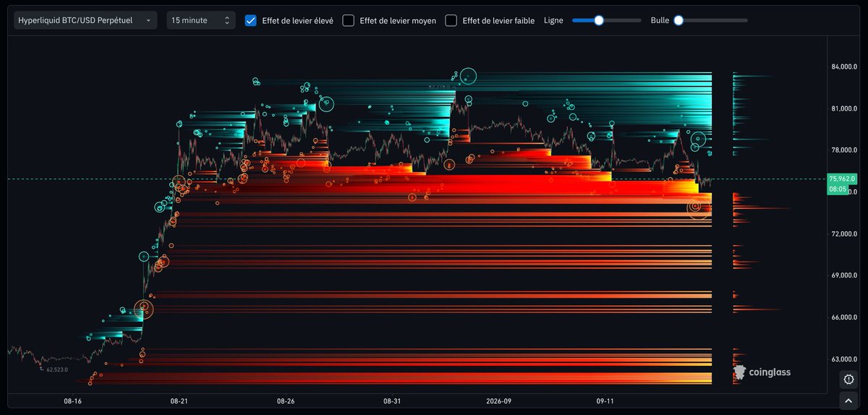Enable the Effet de levier faible checkbox
This screenshot has width=868, height=415.
[x=451, y=20]
